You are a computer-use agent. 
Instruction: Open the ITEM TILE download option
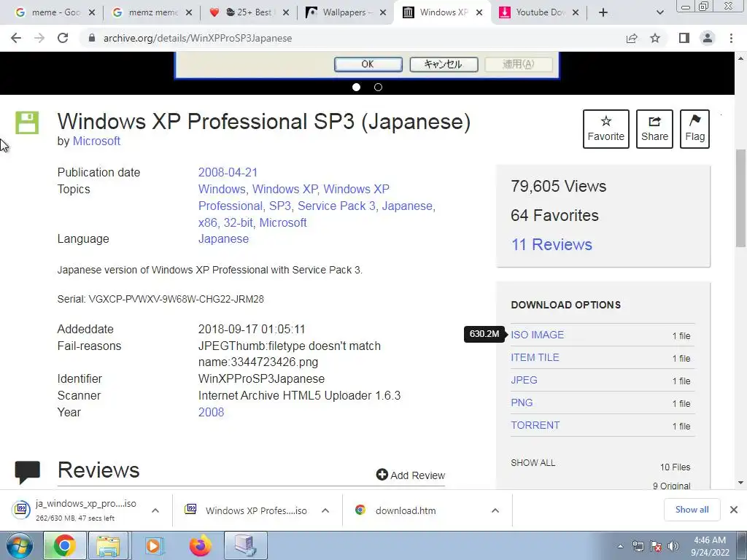535,357
